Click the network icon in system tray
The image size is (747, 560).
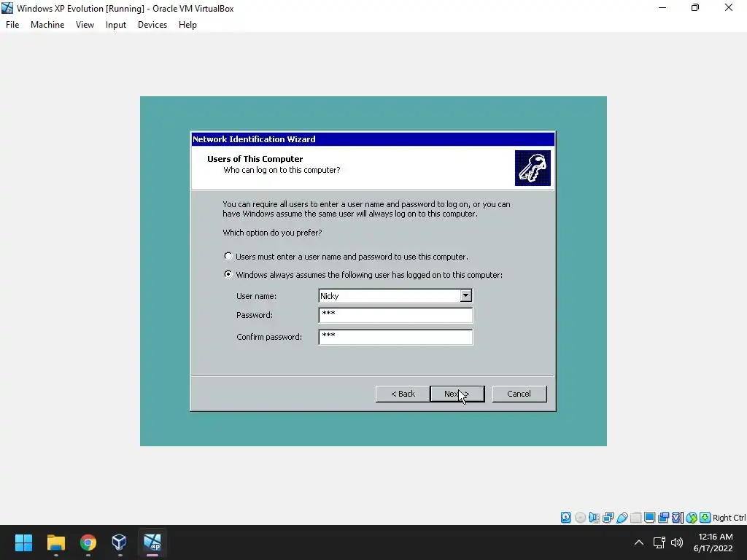tap(659, 542)
